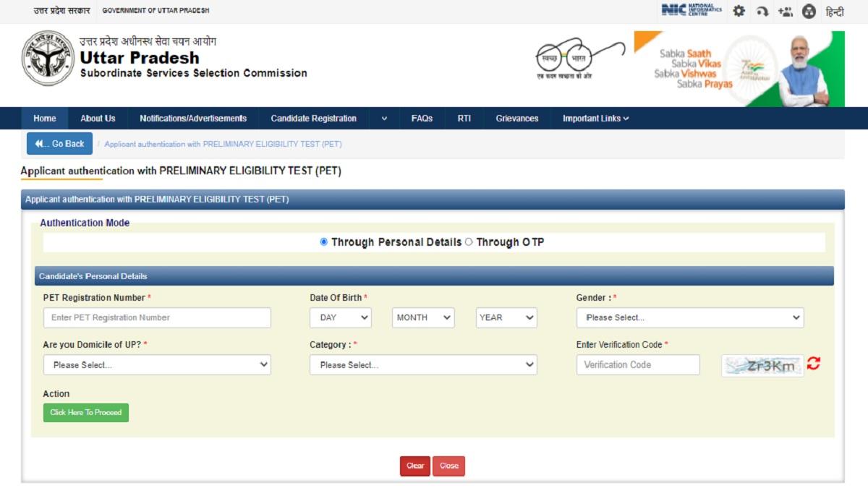Screen dimensions: 868x488
Task: Click the settings gear icon in top bar
Action: point(739,11)
